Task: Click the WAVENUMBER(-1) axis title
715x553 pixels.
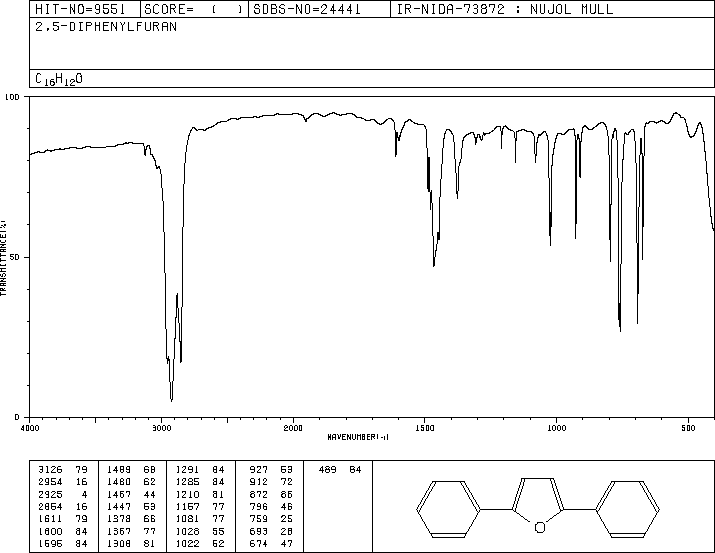Action: [358, 437]
